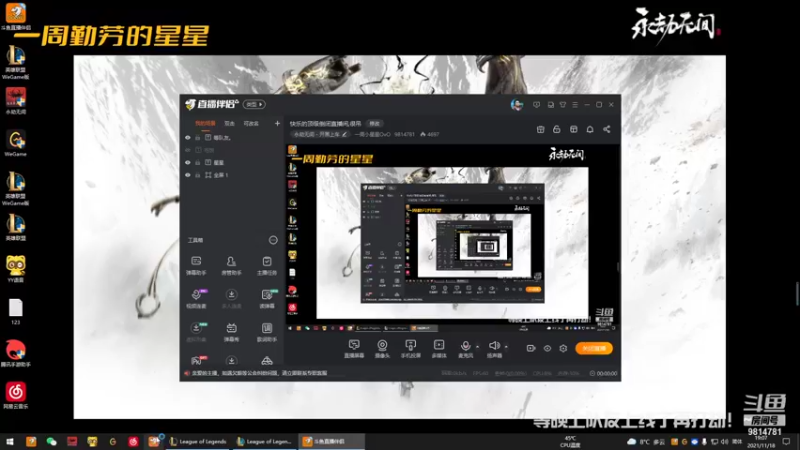Image resolution: width=800 pixels, height=450 pixels.
Task: Click the record video icon
Action: (x=531, y=348)
